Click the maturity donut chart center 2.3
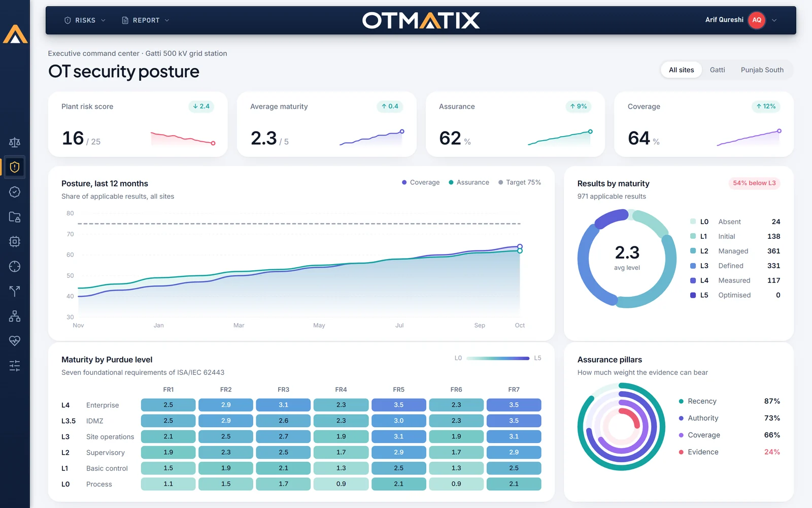Screen dimensions: 812x508 point(627,252)
